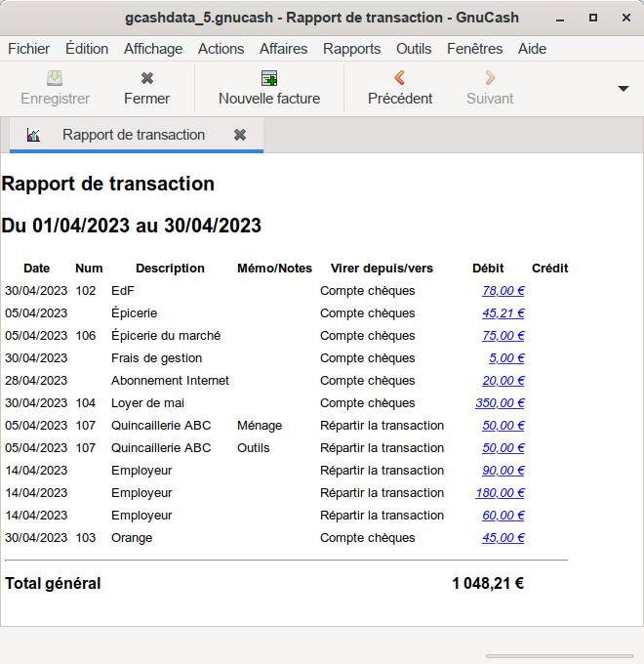Image resolution: width=644 pixels, height=664 pixels.
Task: Open the 45,21 € Épicerie amount
Action: click(503, 313)
